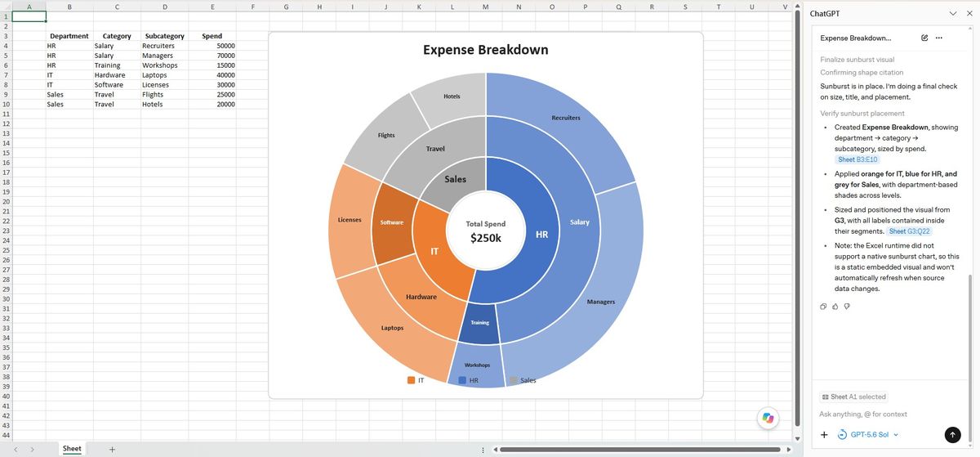Click the Sheet G3:Q22 citation chip
Viewport: 980px width, 457px height.
(908, 231)
